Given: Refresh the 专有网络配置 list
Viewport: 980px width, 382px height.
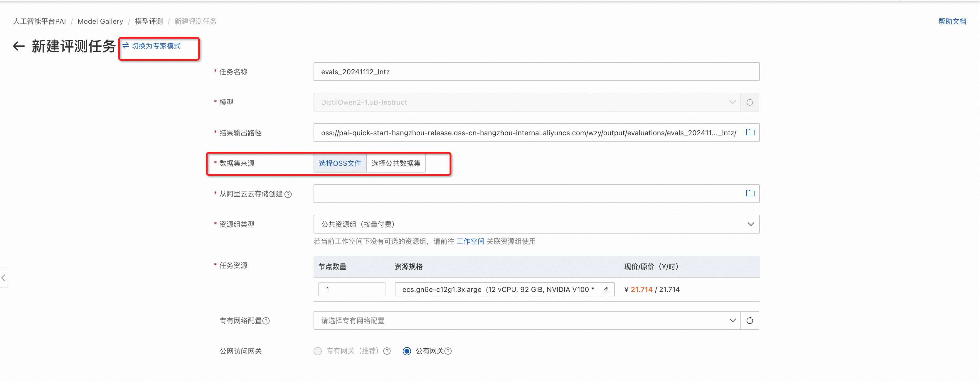Looking at the screenshot, I should (750, 320).
